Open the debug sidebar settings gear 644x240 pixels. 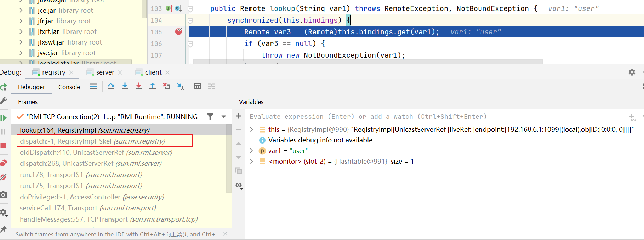tap(4, 212)
